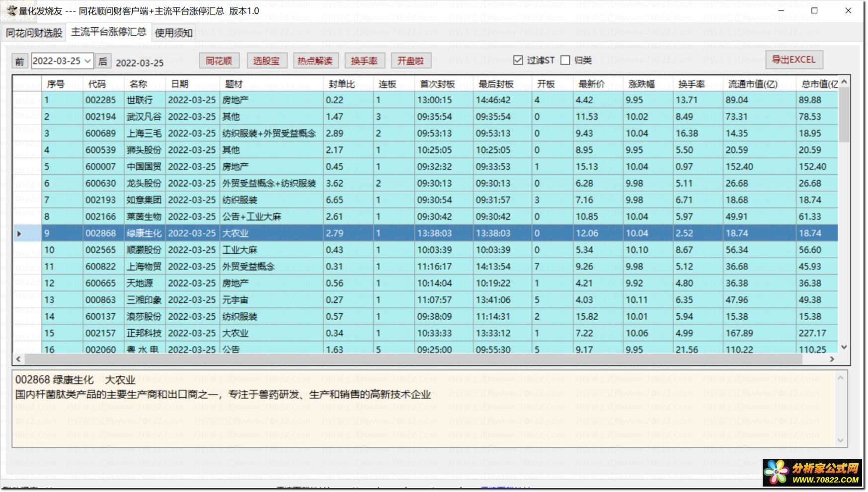The height and width of the screenshot is (492, 868).
Task: Open the 使用须知 tab
Action: pos(173,33)
